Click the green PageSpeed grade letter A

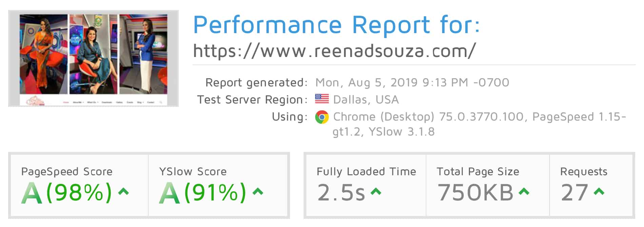tap(32, 193)
